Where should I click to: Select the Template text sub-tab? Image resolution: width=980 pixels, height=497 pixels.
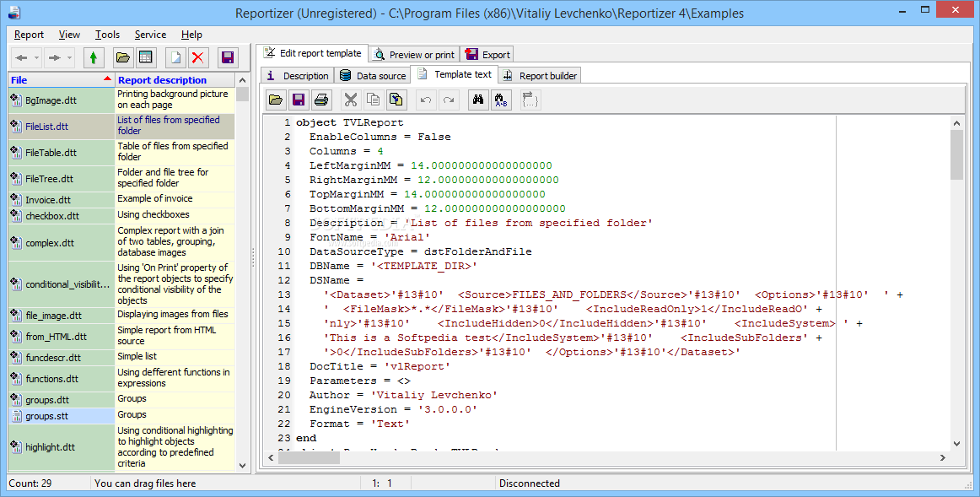455,74
